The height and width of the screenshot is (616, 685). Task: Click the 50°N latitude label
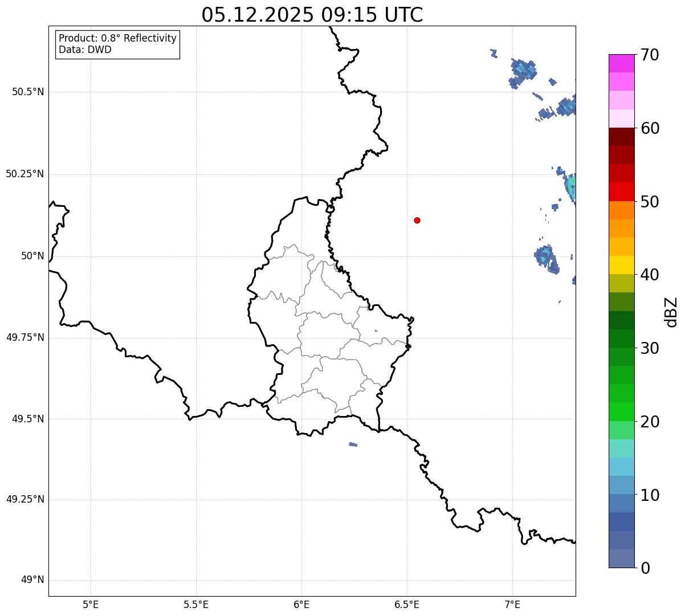coord(33,256)
